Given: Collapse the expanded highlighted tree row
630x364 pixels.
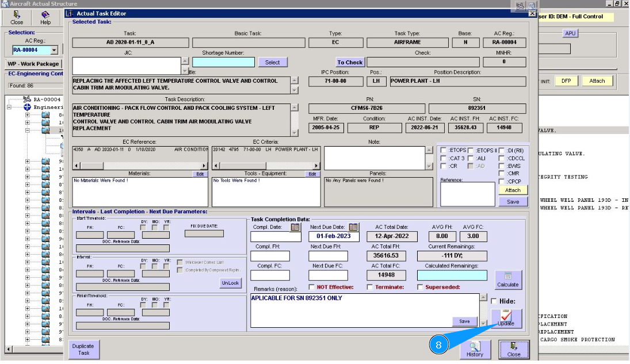Looking at the screenshot, I should point(27,130).
